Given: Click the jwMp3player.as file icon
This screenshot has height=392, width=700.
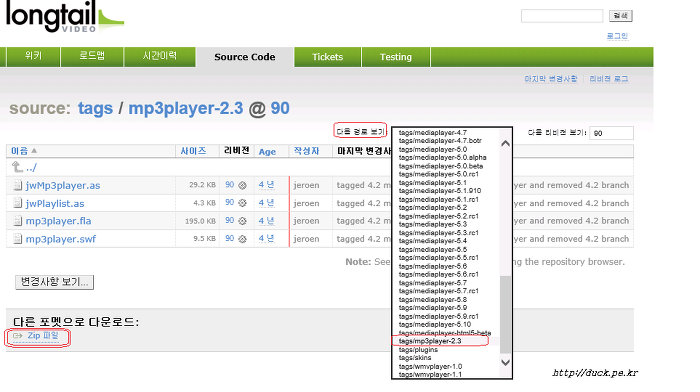Looking at the screenshot, I should point(17,185).
